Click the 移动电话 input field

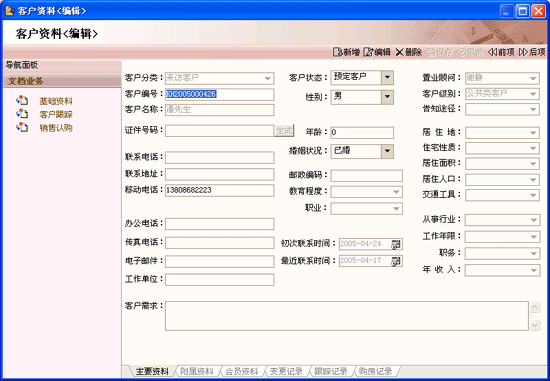220,190
